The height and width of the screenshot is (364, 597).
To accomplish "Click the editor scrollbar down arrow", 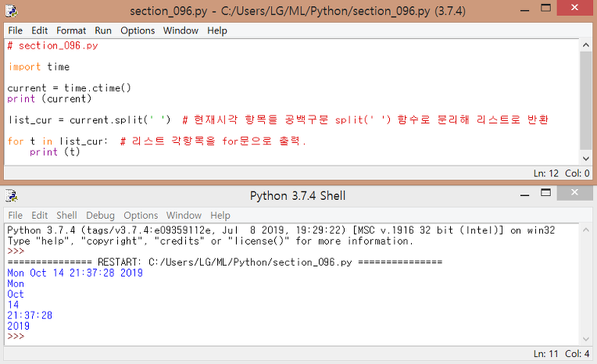I will coord(585,159).
